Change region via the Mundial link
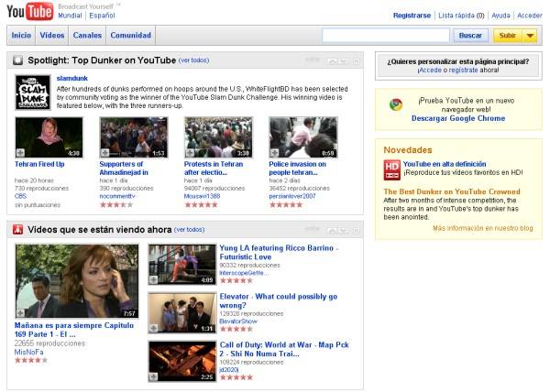Viewport: 550px width, 392px height. [70, 16]
